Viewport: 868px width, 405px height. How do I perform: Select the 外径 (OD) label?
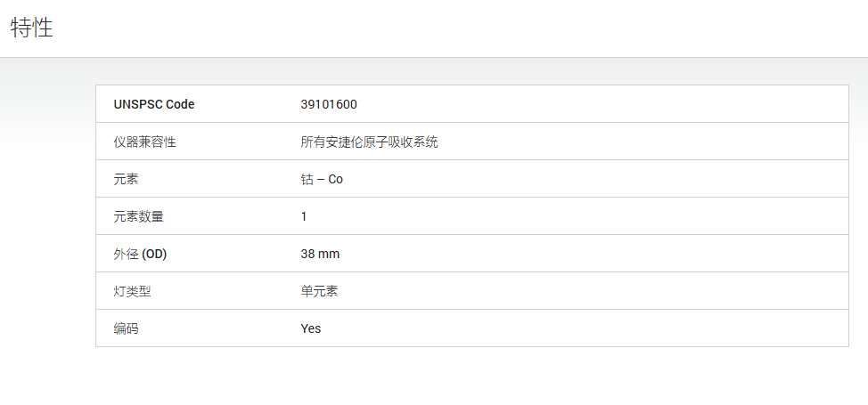[x=140, y=254]
